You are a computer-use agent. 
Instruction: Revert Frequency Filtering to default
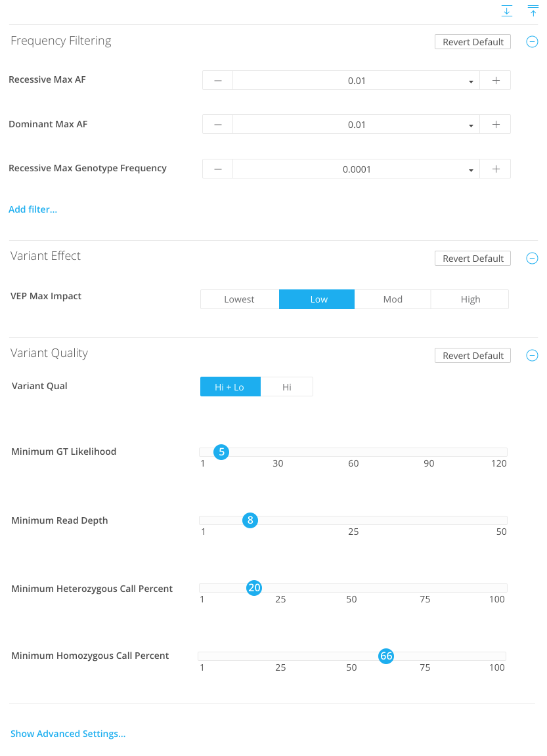(x=473, y=42)
